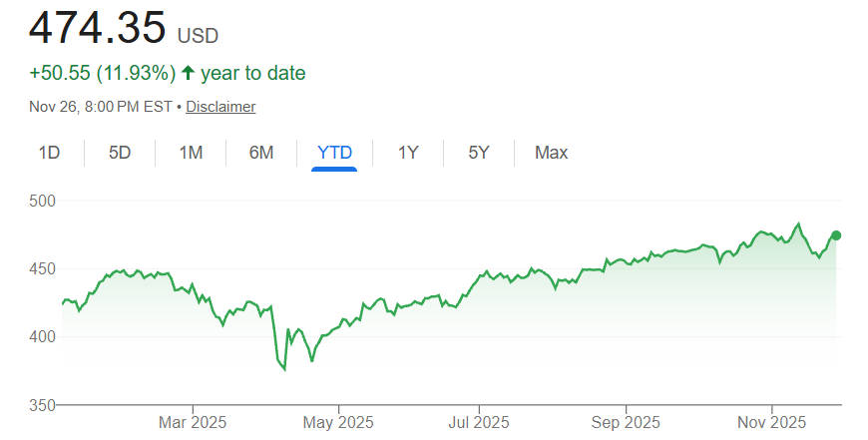Click the May 2025 axis label
Screen dimensions: 868x440
point(338,422)
